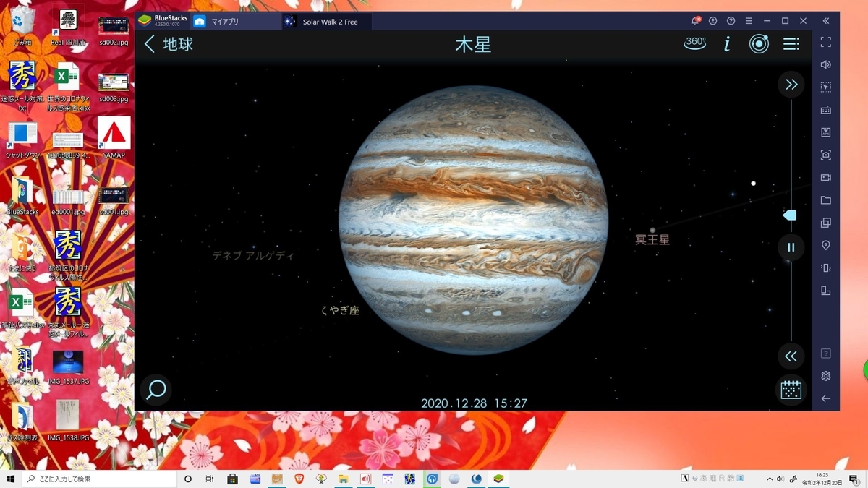Open the calendar date picker
Image resolution: width=868 pixels, height=488 pixels.
click(791, 390)
